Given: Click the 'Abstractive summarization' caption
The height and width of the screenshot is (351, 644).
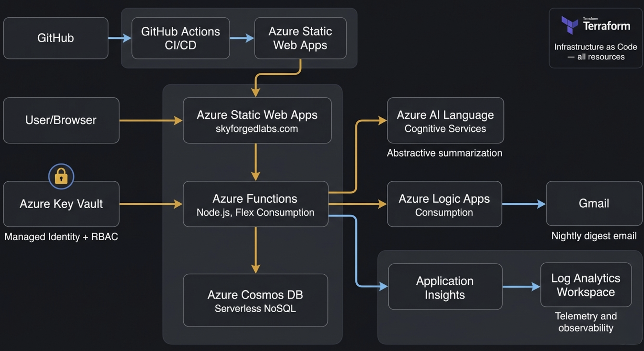Looking at the screenshot, I should click(x=444, y=153).
